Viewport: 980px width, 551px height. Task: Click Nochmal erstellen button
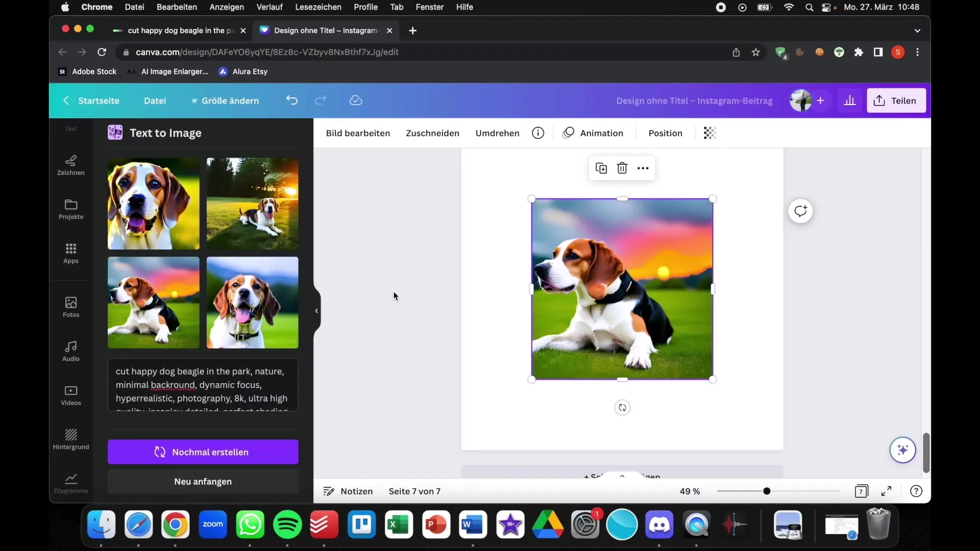click(x=203, y=452)
